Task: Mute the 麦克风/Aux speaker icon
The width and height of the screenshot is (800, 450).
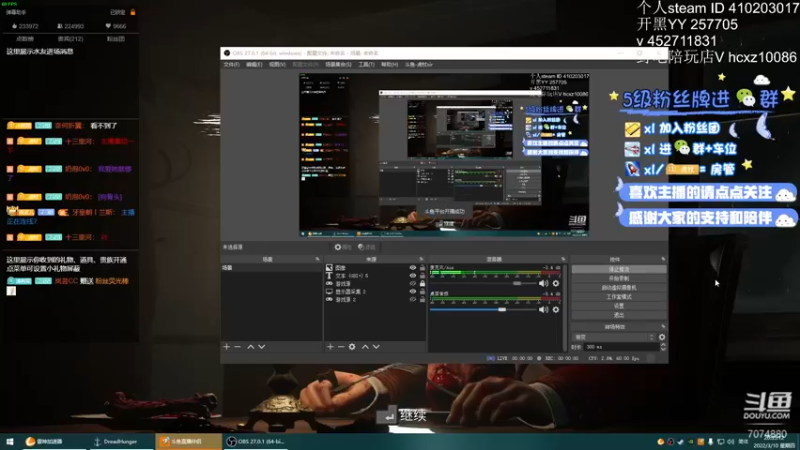Action: 544,283
